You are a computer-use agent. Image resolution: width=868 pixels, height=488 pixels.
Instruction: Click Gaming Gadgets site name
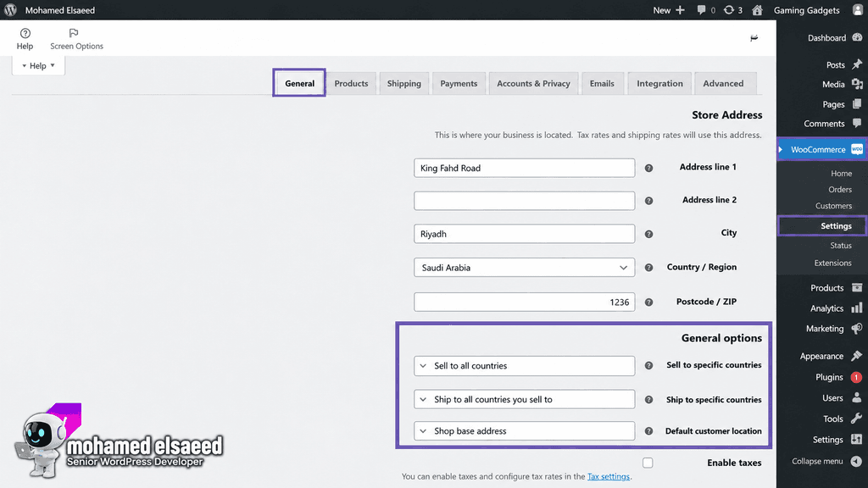point(807,10)
